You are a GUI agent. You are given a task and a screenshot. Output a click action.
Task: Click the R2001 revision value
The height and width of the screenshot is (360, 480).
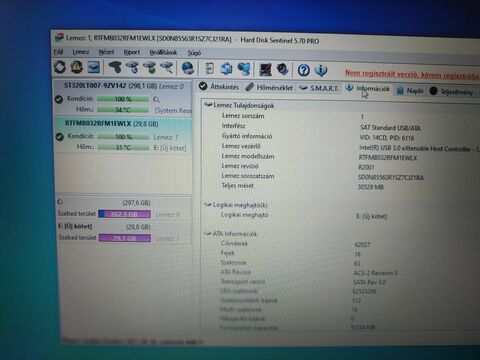coord(366,167)
